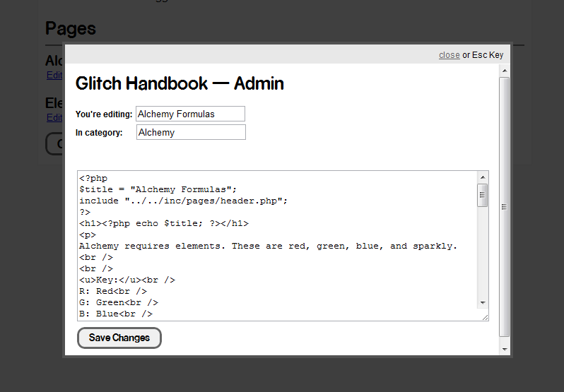Click the Edit link under the second background page
The width and height of the screenshot is (564, 392).
pyautogui.click(x=54, y=117)
